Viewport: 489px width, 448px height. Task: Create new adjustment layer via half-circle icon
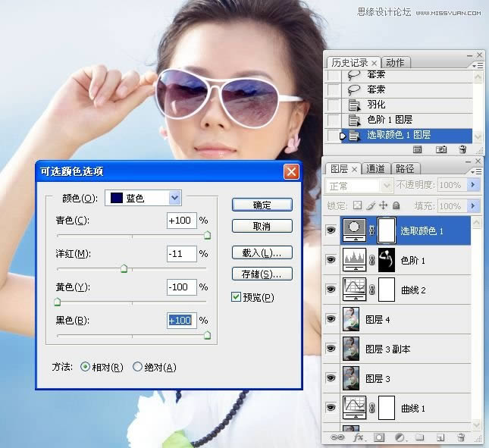(x=400, y=437)
